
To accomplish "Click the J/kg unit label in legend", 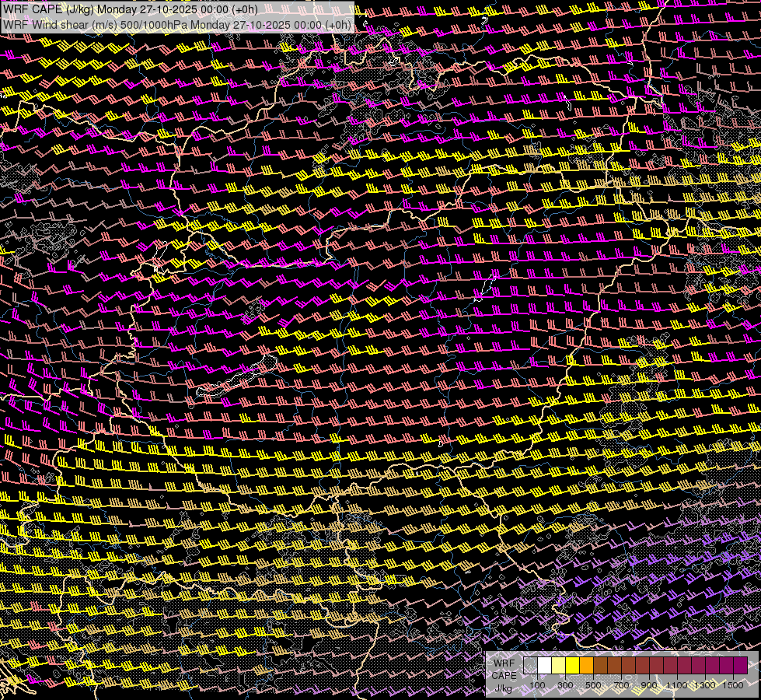I will pyautogui.click(x=503, y=688).
